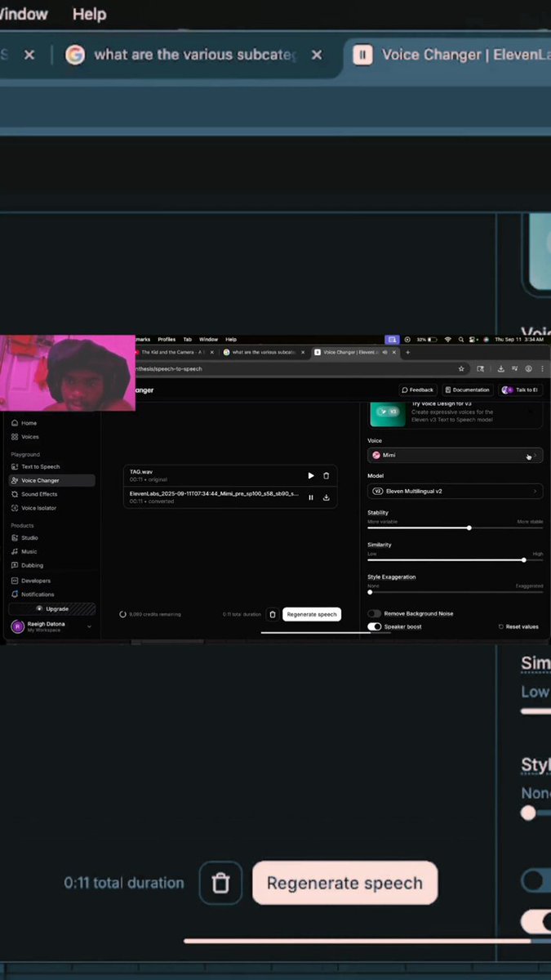
Task: Click the small Regenerate speech button in the inset
Action: point(311,614)
